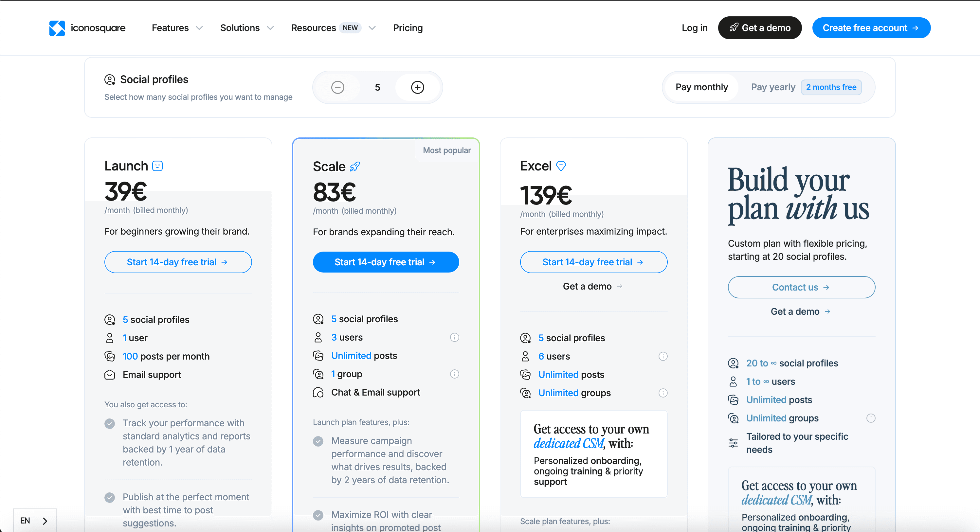The height and width of the screenshot is (532, 980).
Task: Click the check icon beside Track your performance
Action: click(110, 424)
